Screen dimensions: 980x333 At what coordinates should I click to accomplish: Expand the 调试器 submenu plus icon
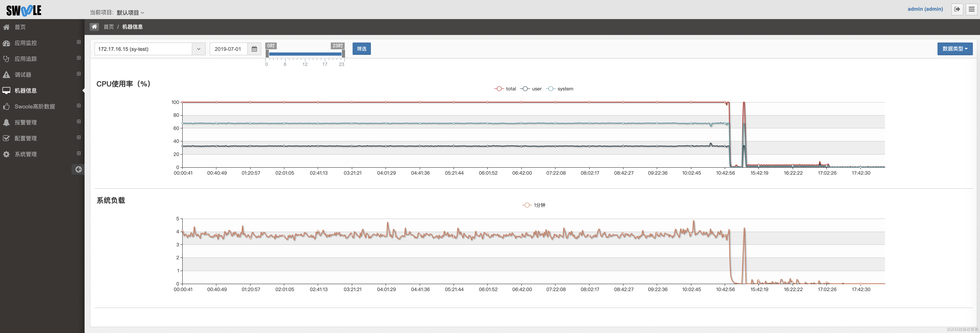pos(79,74)
